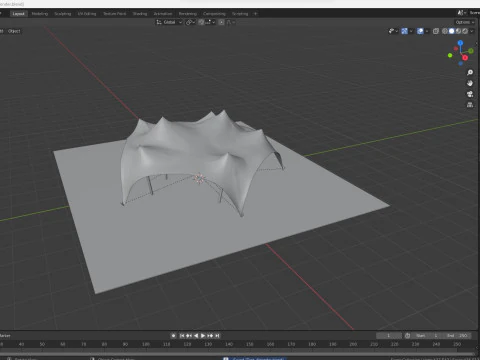Jump to previous keyframe
Screen dimensions: 480x360
pos(189,335)
